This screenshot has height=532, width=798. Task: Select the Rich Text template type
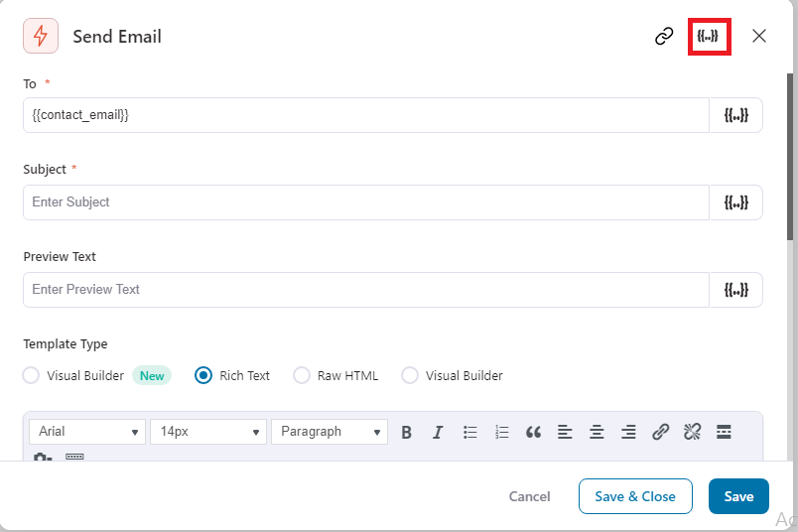pyautogui.click(x=203, y=376)
